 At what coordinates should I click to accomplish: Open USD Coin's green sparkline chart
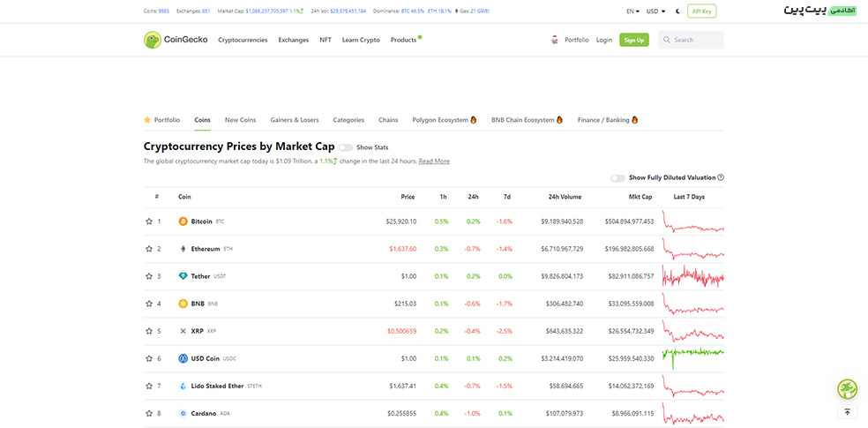pos(693,359)
